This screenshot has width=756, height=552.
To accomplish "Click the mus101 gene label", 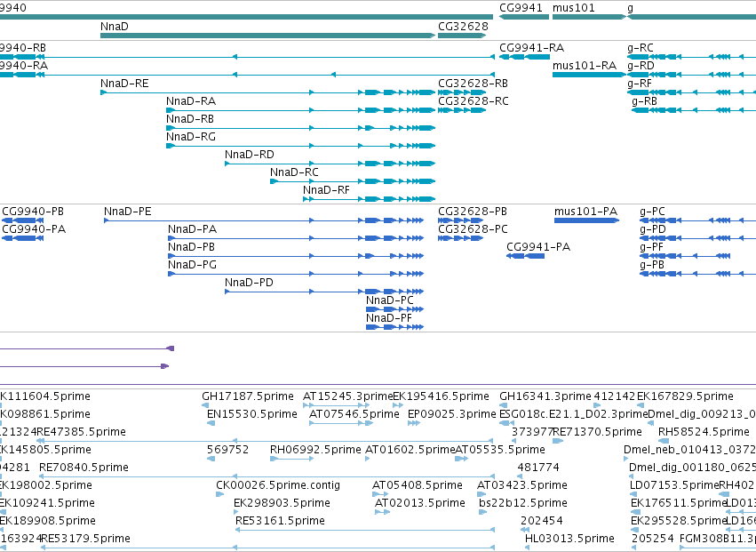I will 573,8.
